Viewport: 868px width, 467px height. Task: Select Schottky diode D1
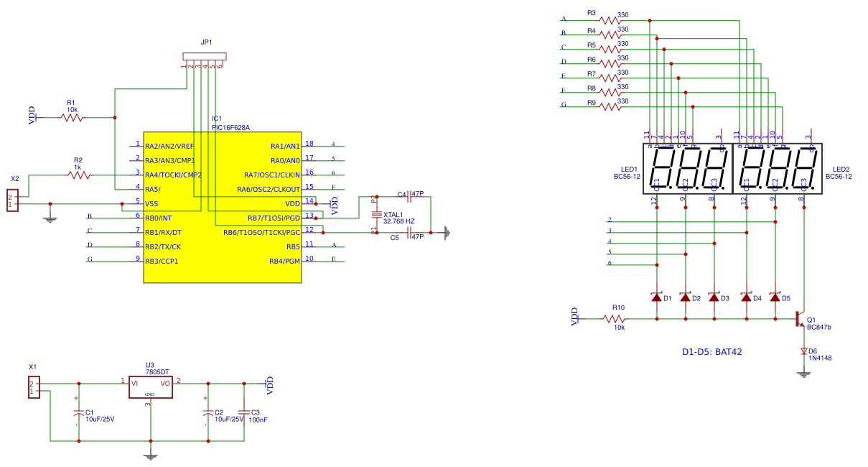(x=658, y=296)
